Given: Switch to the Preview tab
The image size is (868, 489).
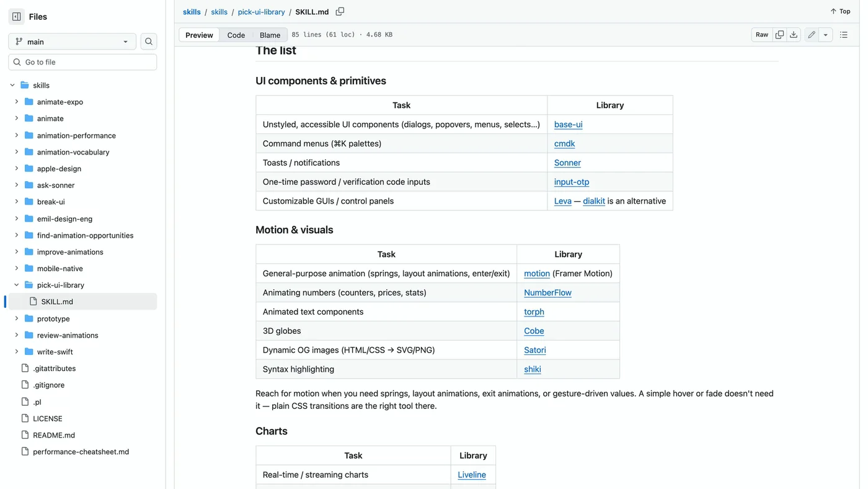Looking at the screenshot, I should [199, 35].
